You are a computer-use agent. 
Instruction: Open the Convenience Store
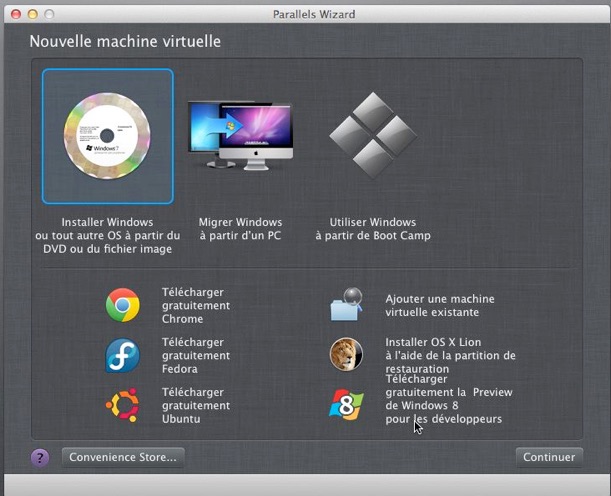[x=123, y=457]
